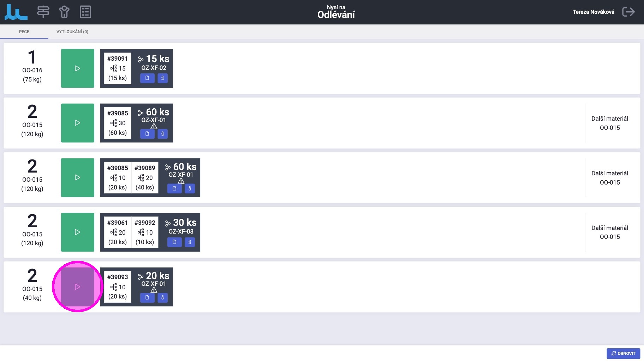Log out using the exit arrow icon
The height and width of the screenshot is (362, 644).
point(628,12)
